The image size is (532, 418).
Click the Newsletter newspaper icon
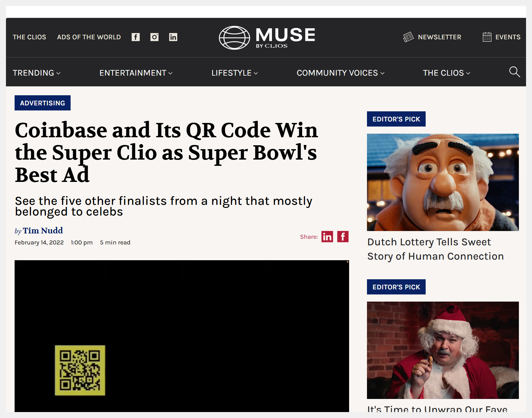click(x=408, y=37)
